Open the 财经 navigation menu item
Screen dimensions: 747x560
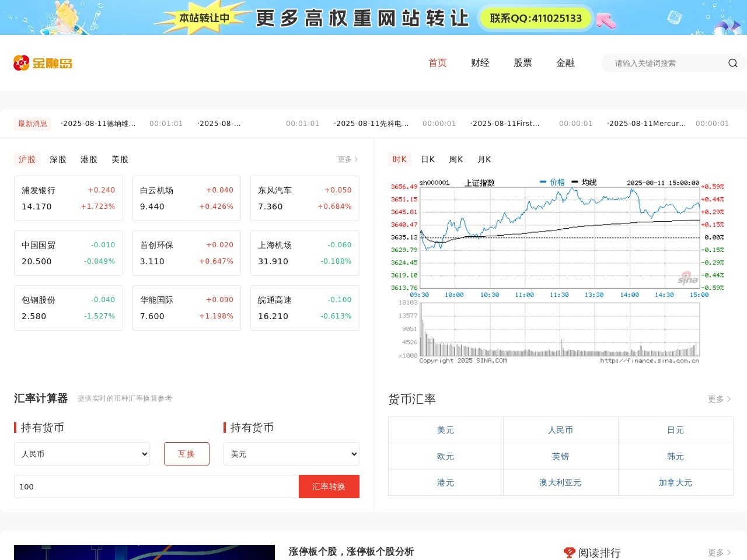coord(480,63)
